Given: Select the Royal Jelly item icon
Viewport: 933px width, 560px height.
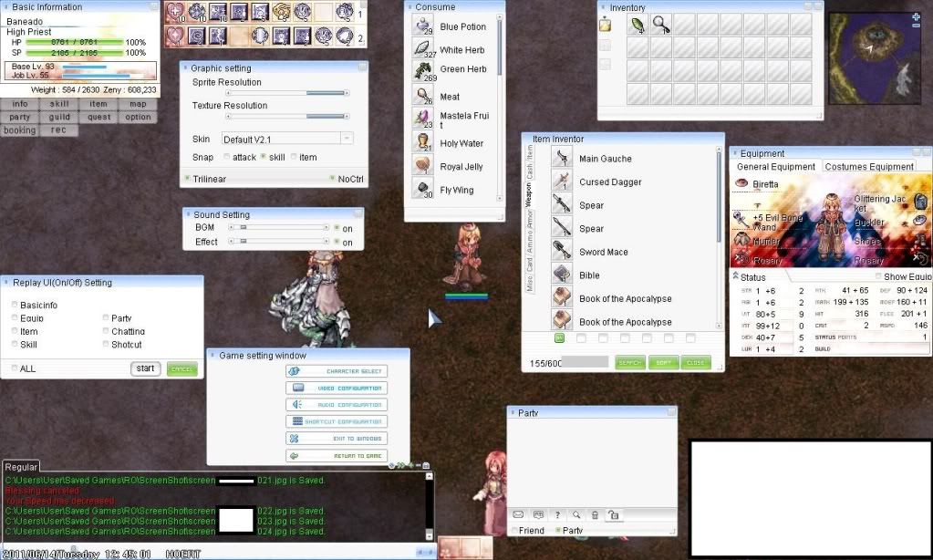Looking at the screenshot, I should coord(422,166).
